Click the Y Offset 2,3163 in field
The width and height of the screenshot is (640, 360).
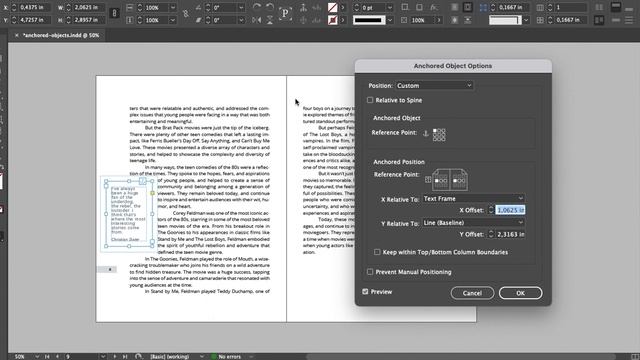click(x=510, y=234)
